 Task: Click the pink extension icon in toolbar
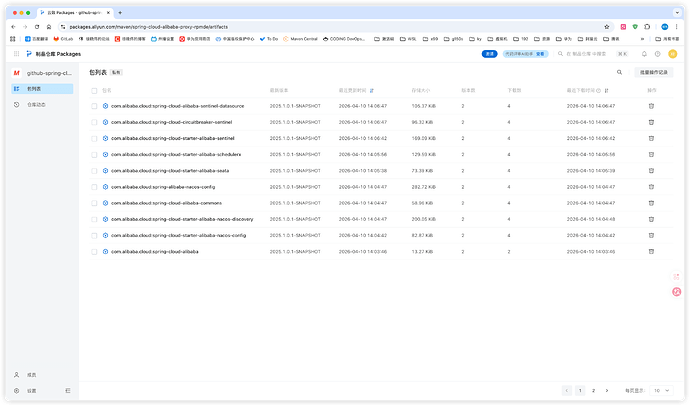point(623,27)
